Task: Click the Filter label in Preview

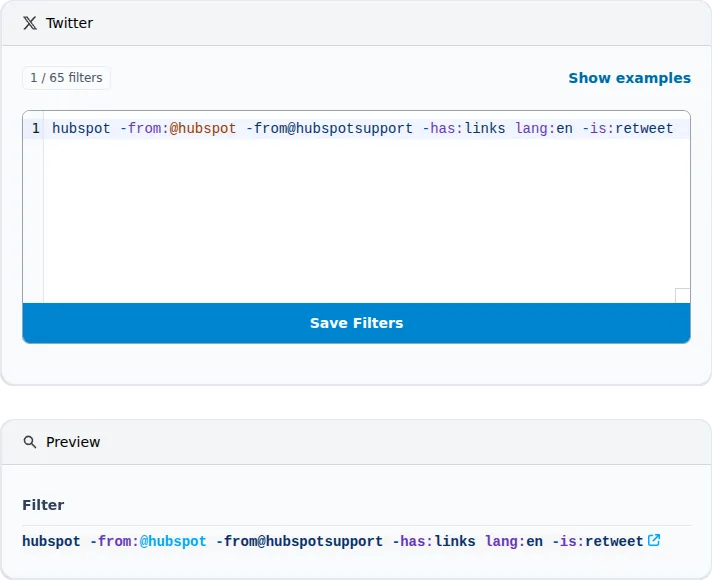Action: [x=43, y=505]
